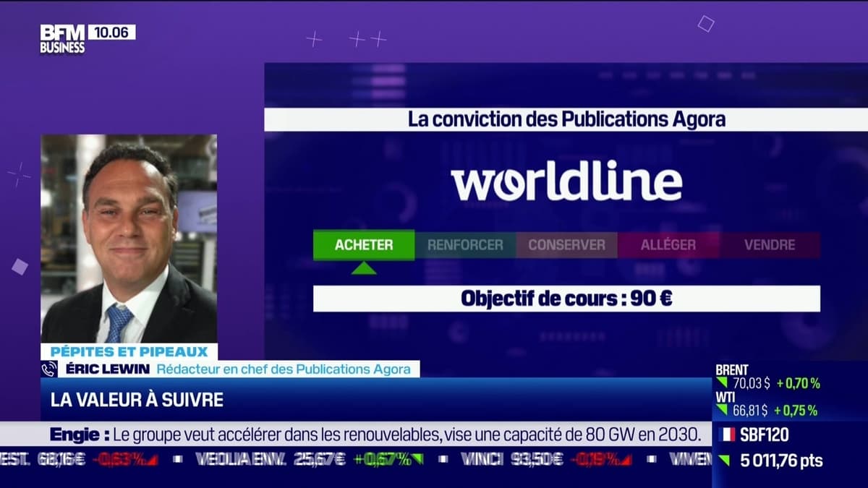Click the green arrow beside 5 011,76 pts
868x488 pixels.
[725, 460]
